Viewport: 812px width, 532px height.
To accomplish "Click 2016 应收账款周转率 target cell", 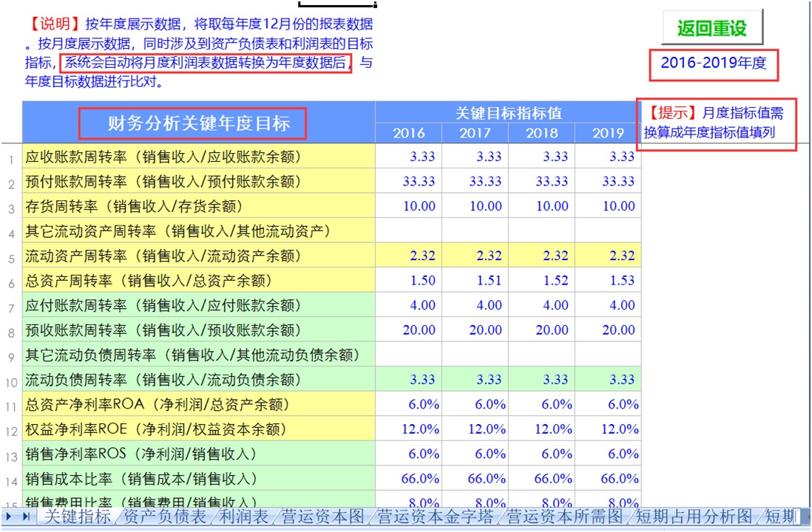I will tap(408, 157).
